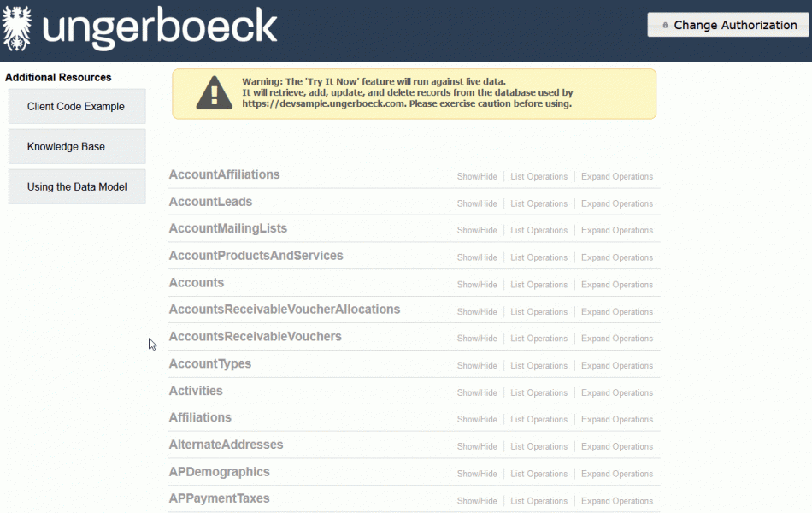Toggle Show/Hide for Accounts
This screenshot has width=812, height=513.
point(477,285)
